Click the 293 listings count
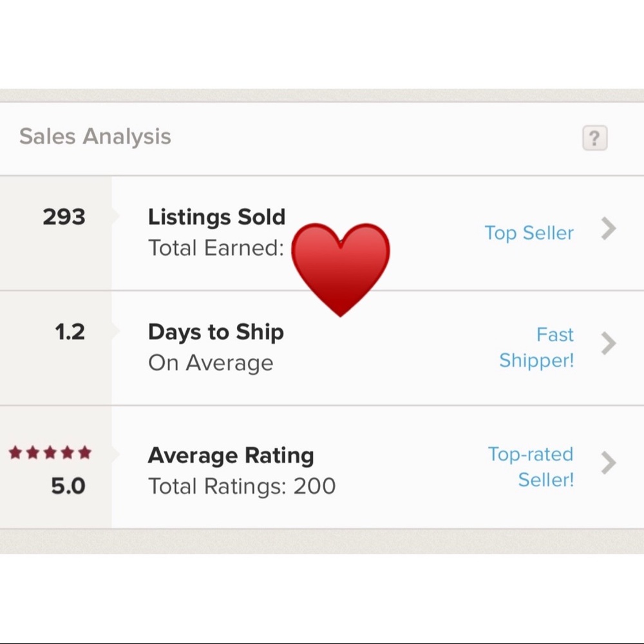644x644 pixels. (x=64, y=217)
